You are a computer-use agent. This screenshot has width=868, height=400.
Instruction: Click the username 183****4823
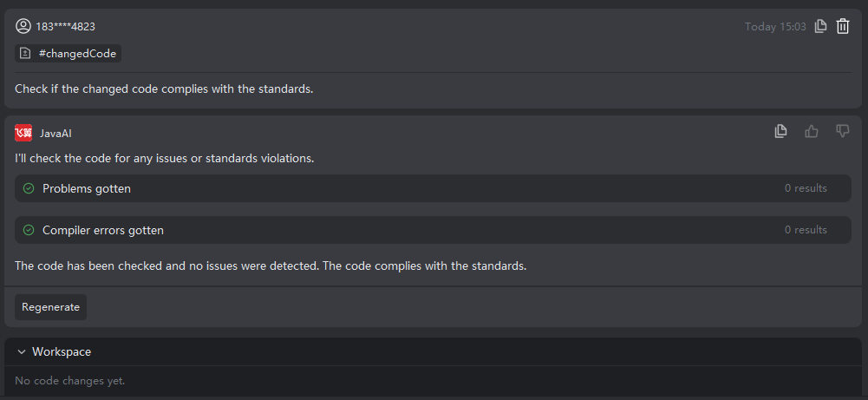tap(66, 26)
